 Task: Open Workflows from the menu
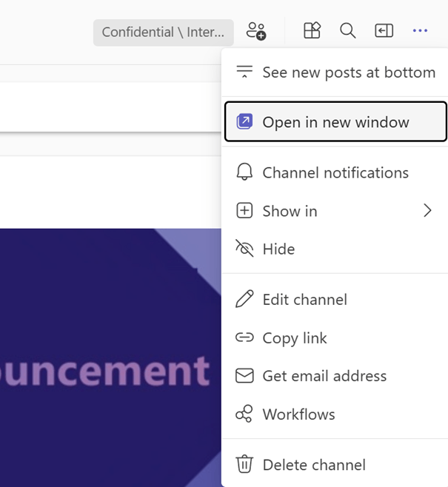pyautogui.click(x=298, y=414)
